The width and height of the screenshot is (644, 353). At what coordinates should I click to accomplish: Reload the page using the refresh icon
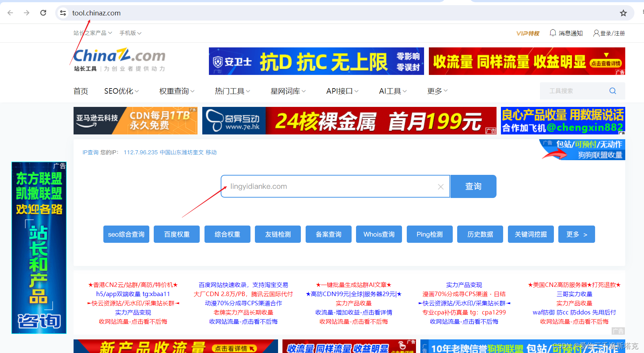(43, 12)
